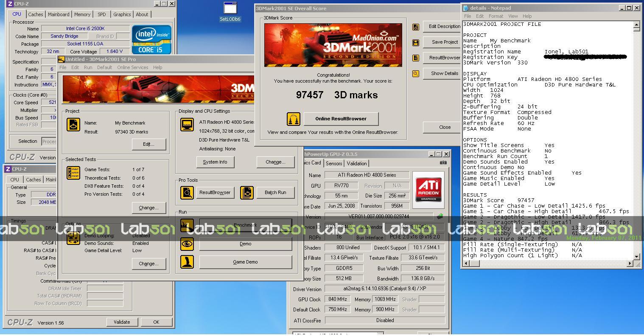Click the Edit Description document icon

(416, 27)
